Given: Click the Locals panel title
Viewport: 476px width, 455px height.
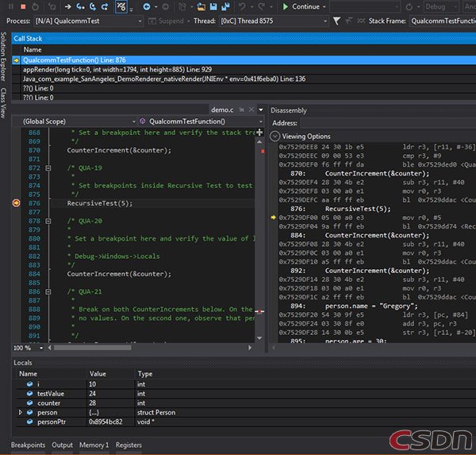Looking at the screenshot, I should 23,363.
